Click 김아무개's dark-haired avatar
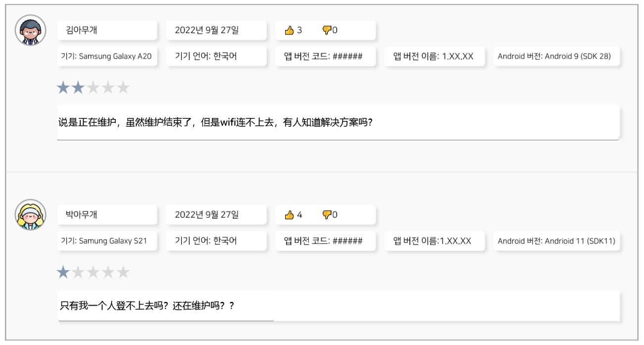The height and width of the screenshot is (345, 644). click(x=31, y=30)
